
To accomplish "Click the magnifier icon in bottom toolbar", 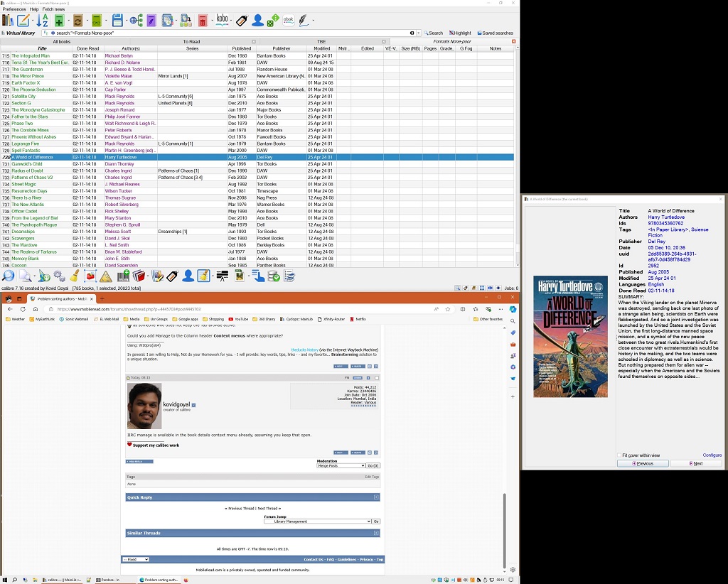I will tap(9, 276).
